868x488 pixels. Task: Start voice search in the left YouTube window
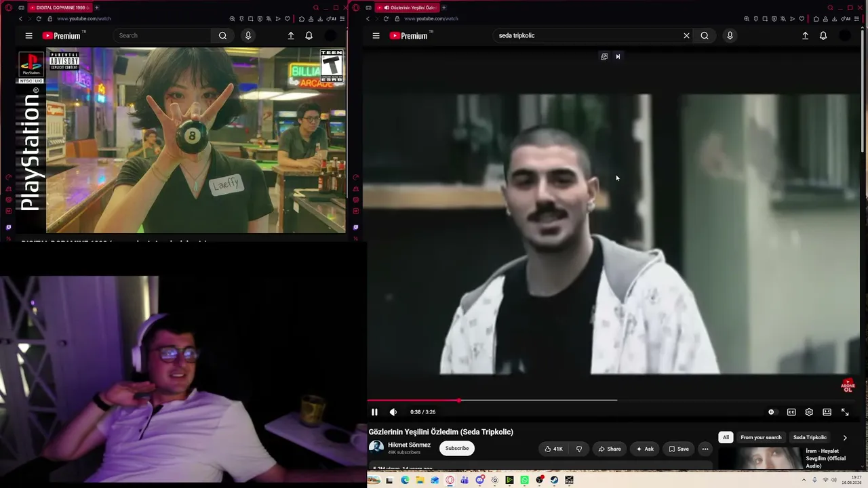tap(248, 35)
